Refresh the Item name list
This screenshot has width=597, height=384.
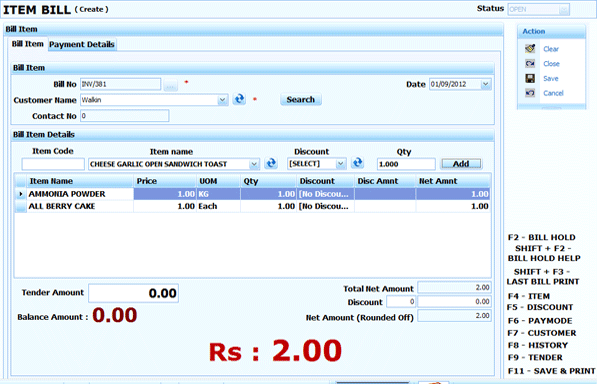pyautogui.click(x=271, y=164)
